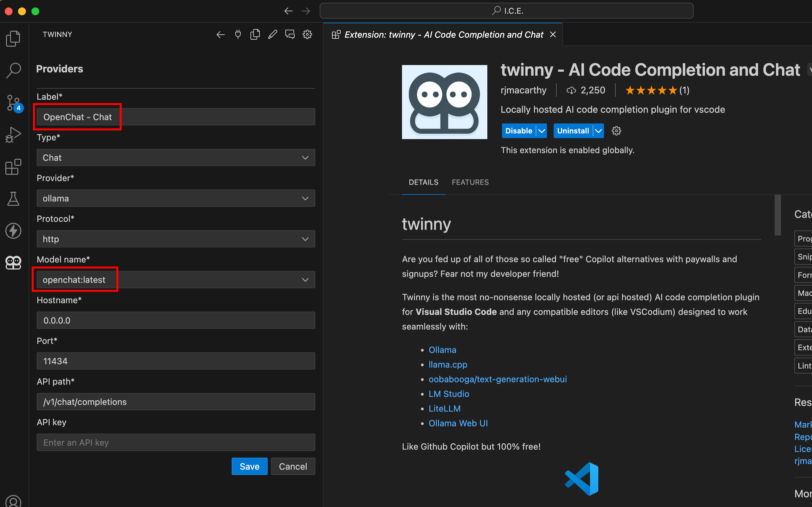Image resolution: width=812 pixels, height=507 pixels.
Task: Click the Save button
Action: [249, 466]
